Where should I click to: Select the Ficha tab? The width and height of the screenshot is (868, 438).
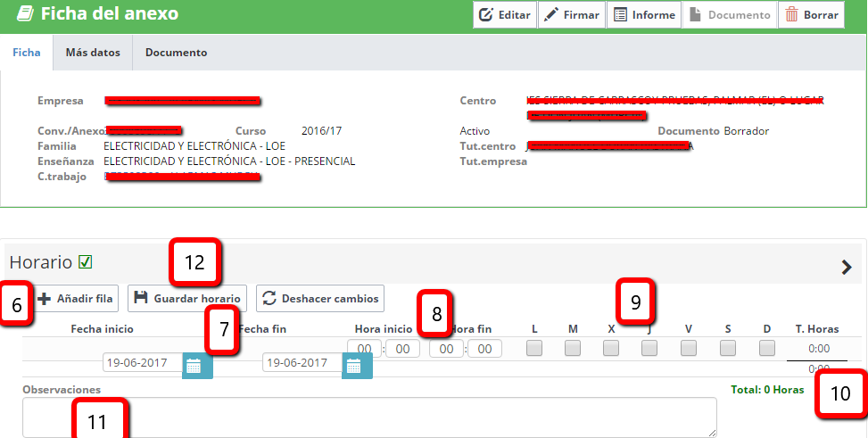coord(26,53)
